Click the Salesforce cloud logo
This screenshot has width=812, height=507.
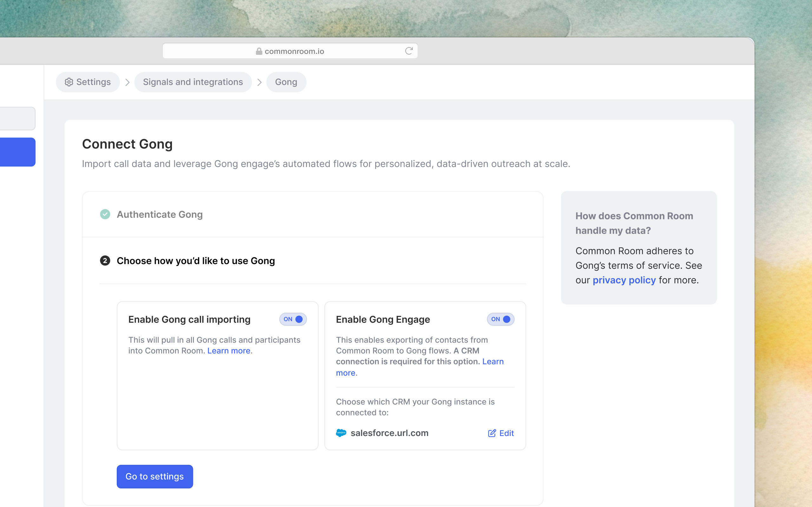coord(341,433)
